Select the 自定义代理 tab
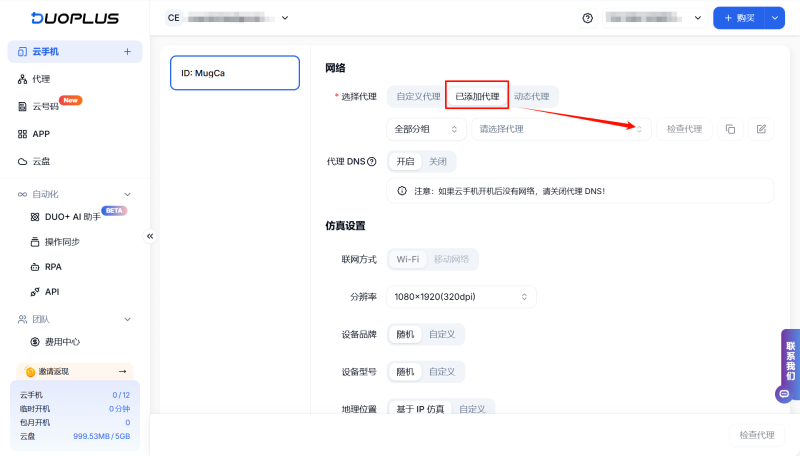This screenshot has width=800, height=456. point(418,96)
